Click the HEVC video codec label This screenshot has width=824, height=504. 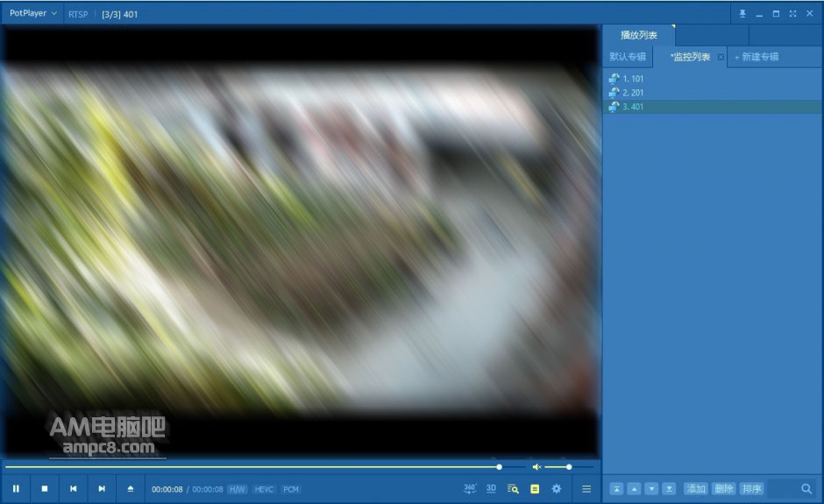click(x=264, y=489)
